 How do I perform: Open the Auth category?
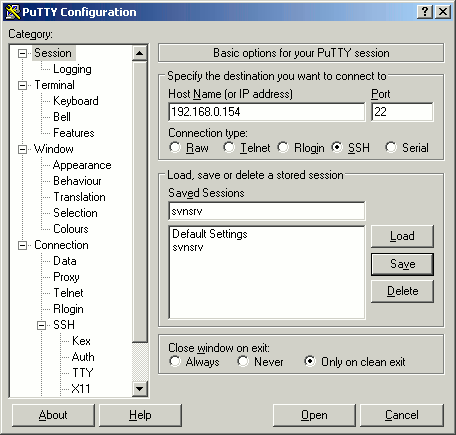[x=83, y=357]
